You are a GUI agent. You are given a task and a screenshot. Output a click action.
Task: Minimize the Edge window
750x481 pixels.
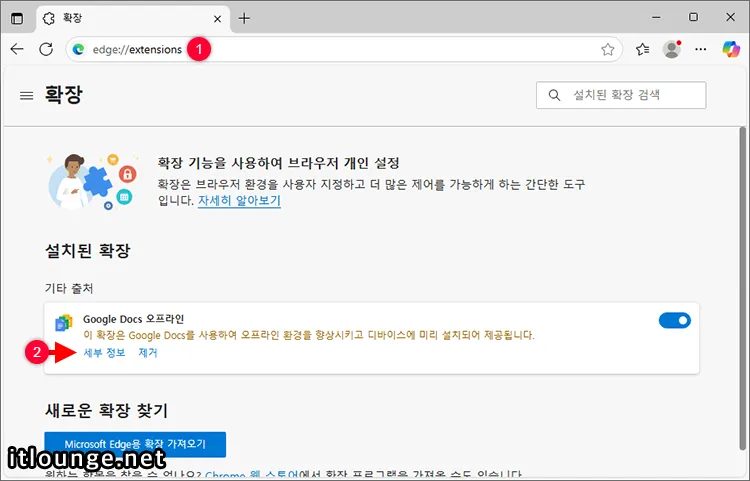pyautogui.click(x=656, y=18)
